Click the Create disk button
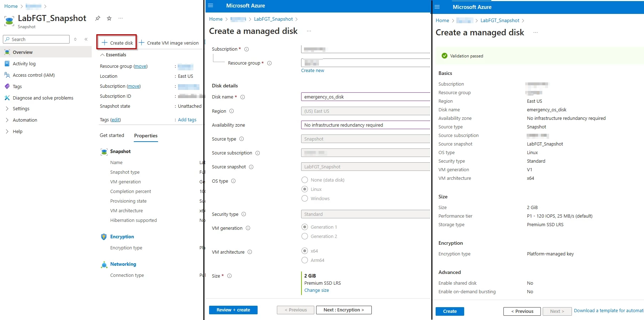Screen dimensions: 644x320 coord(117,43)
